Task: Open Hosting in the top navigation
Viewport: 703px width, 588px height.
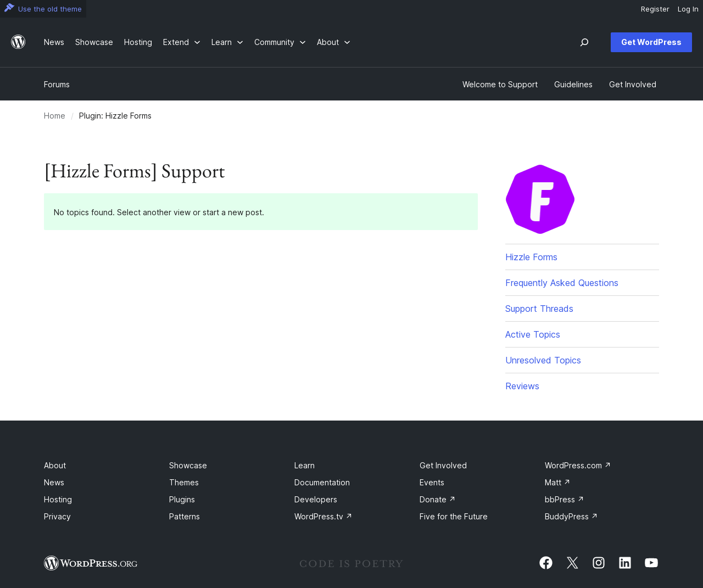Action: click(x=138, y=42)
